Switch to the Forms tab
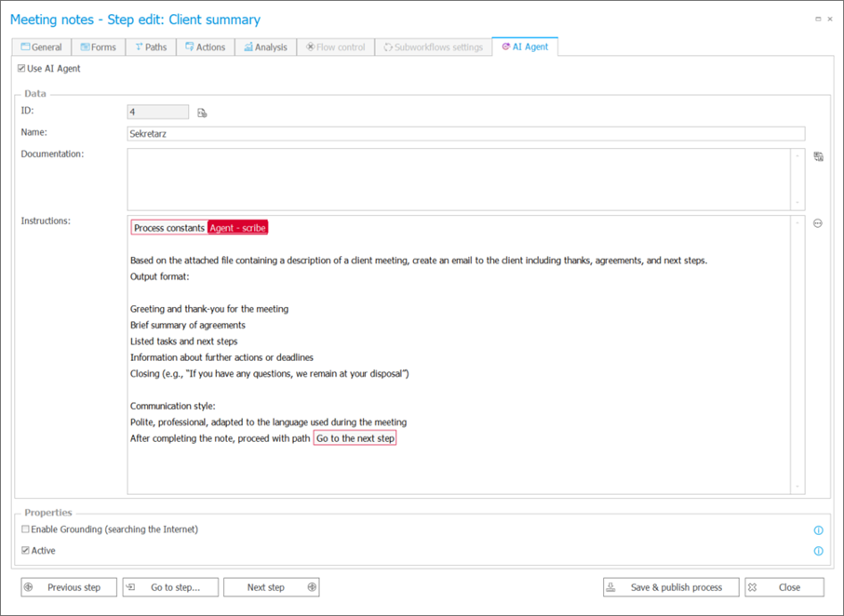Screen dimensions: 844x616 click(x=98, y=47)
